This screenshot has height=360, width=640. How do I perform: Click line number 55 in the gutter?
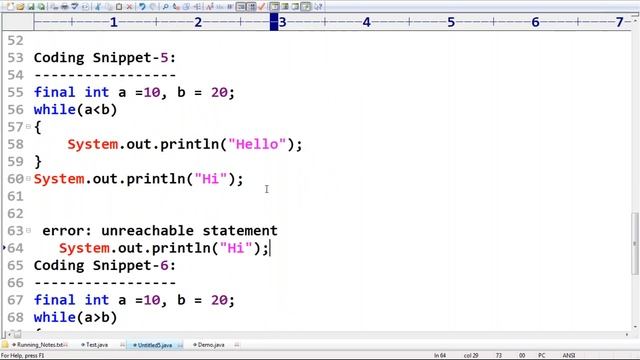(x=16, y=92)
